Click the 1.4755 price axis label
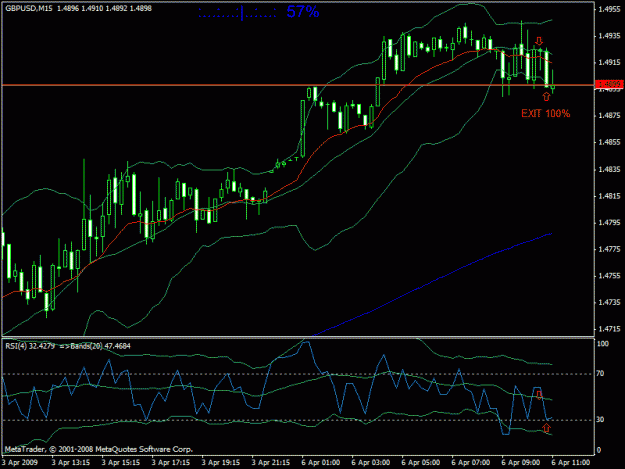This screenshot has width=625, height=469. (609, 276)
